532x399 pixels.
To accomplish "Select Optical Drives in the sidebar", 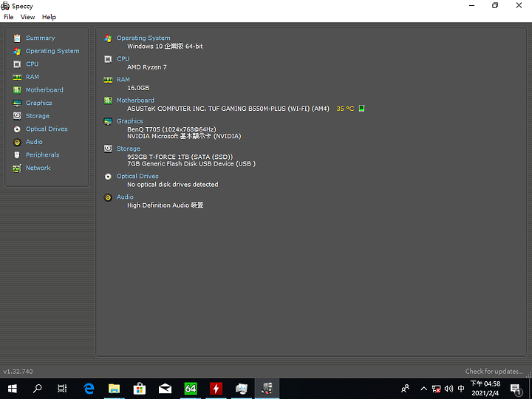I will [47, 129].
